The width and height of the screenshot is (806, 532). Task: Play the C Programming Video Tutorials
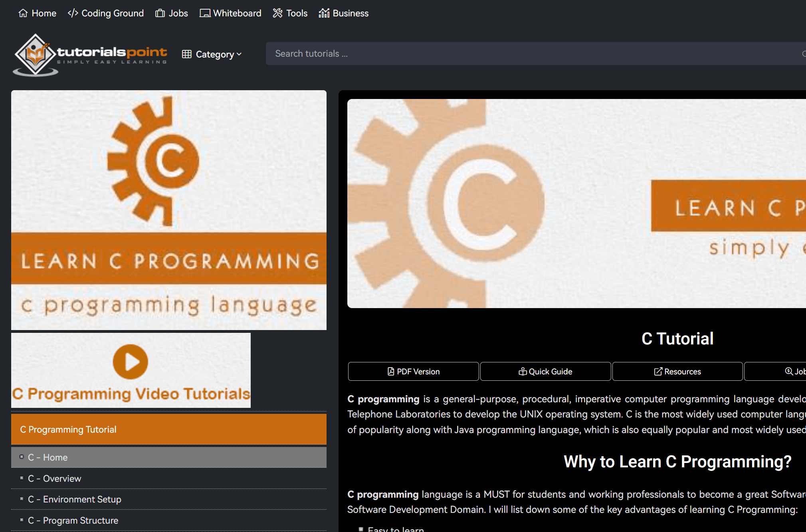pyautogui.click(x=130, y=362)
